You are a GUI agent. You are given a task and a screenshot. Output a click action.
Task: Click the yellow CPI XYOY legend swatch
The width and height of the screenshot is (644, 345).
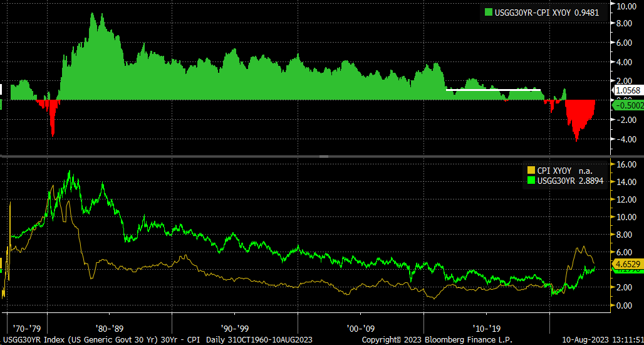531,170
